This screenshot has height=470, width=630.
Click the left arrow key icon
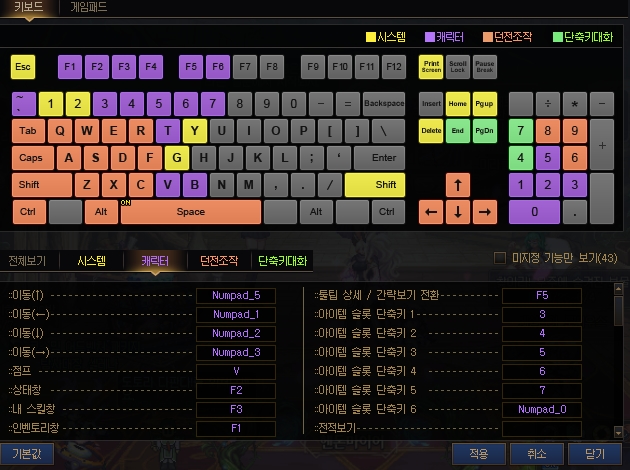click(431, 212)
